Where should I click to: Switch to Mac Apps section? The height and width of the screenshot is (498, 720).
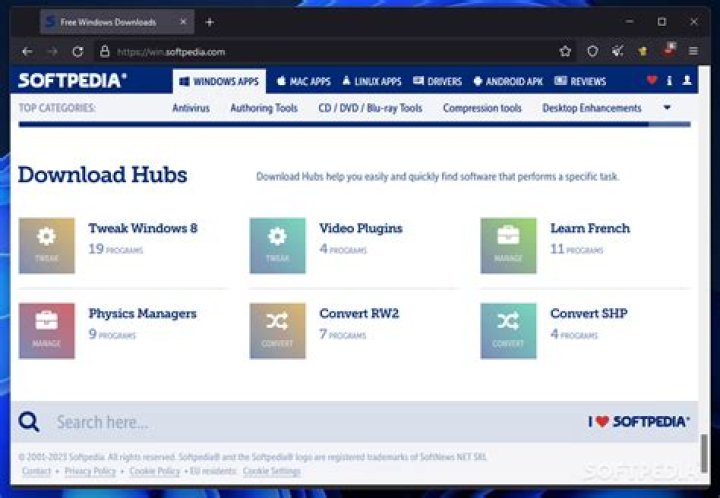304,81
